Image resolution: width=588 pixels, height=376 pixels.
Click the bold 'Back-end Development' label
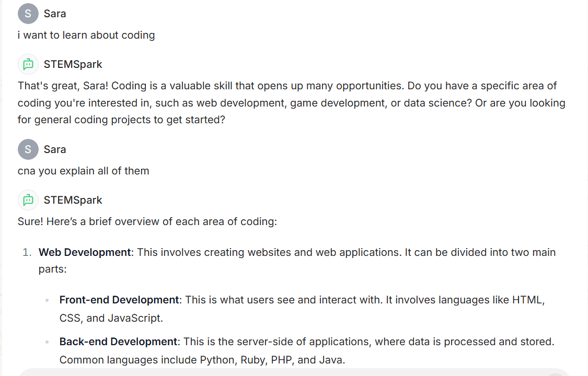118,342
